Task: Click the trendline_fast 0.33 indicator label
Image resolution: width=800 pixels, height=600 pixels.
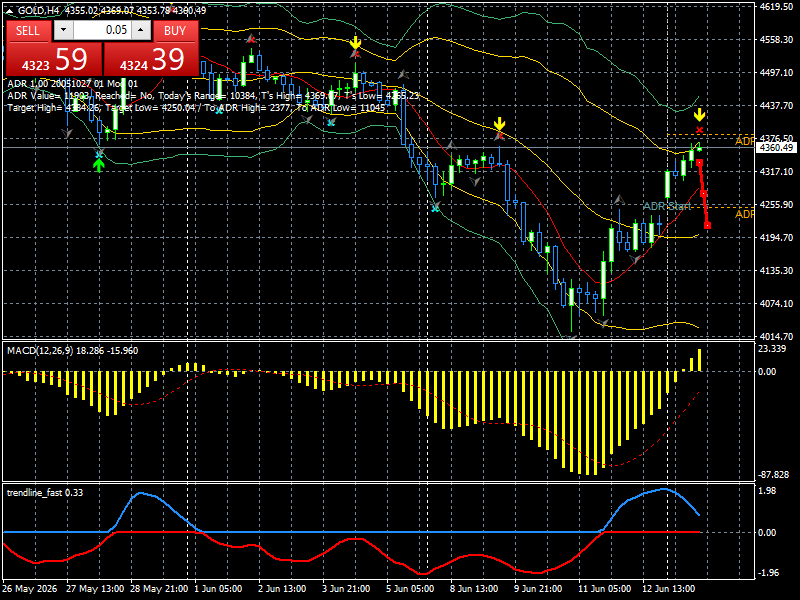Action: [x=45, y=492]
